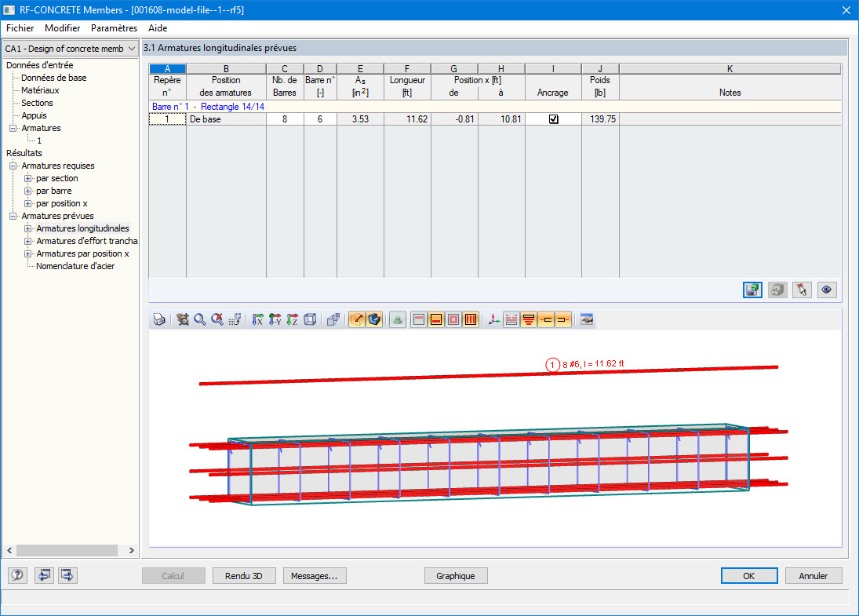
Task: Select Sections in navigator tree
Action: pyautogui.click(x=37, y=103)
